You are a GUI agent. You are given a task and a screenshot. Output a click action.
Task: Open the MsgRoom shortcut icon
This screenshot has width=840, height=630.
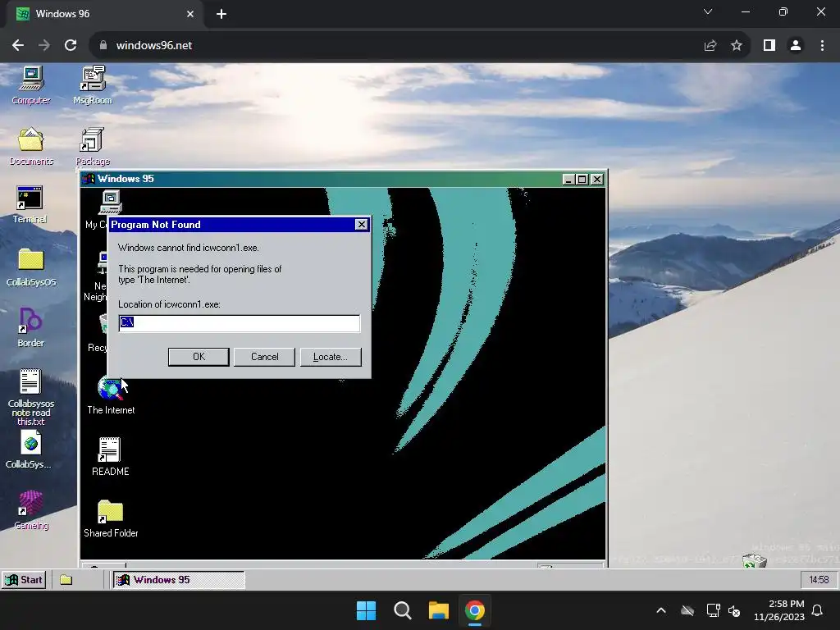point(93,85)
